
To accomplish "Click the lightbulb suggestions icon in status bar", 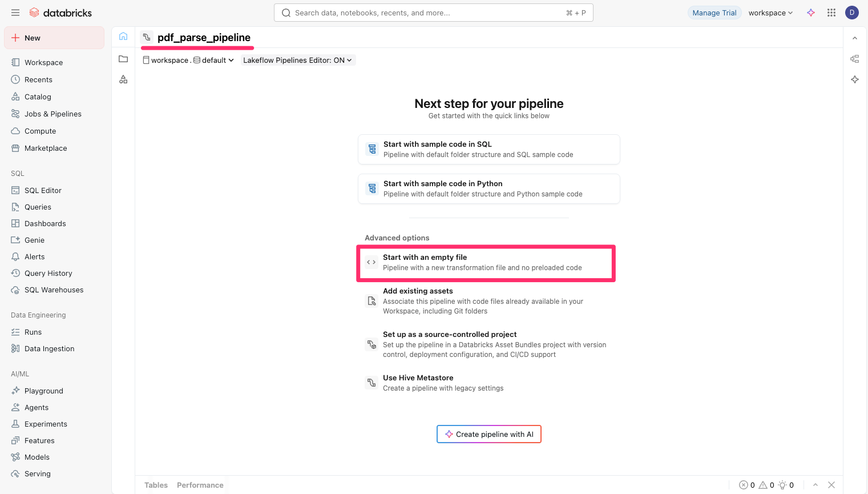I will tap(782, 485).
